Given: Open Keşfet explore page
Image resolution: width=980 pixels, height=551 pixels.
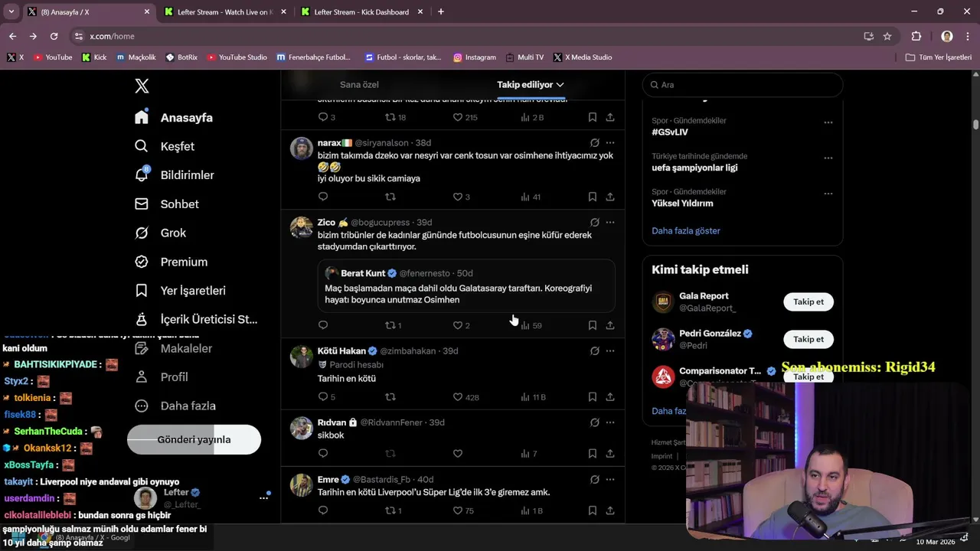Looking at the screenshot, I should pyautogui.click(x=165, y=146).
